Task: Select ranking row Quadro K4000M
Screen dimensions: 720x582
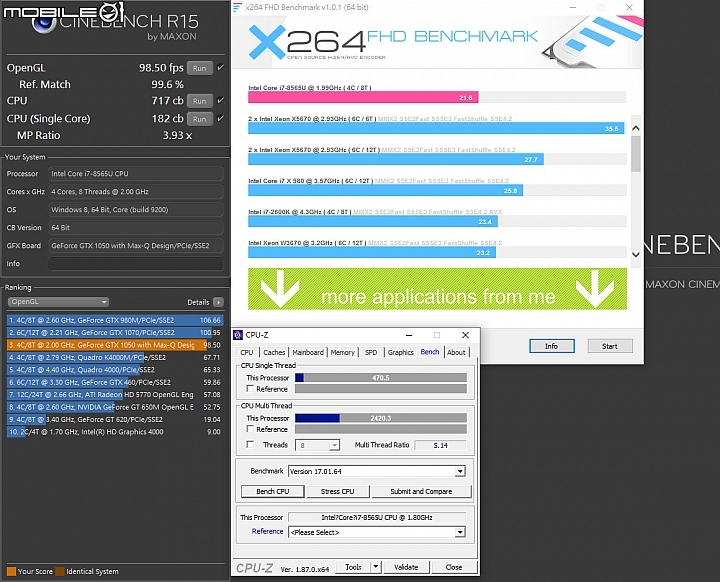Action: [x=114, y=357]
